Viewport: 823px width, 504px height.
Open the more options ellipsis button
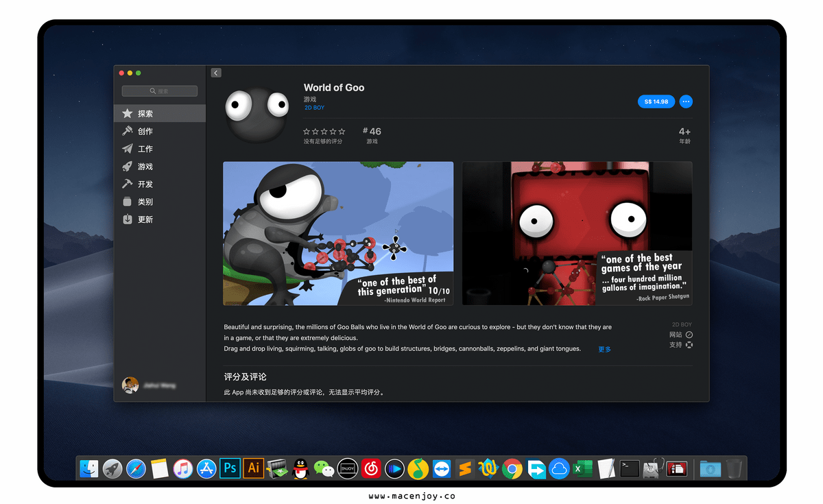pyautogui.click(x=686, y=101)
